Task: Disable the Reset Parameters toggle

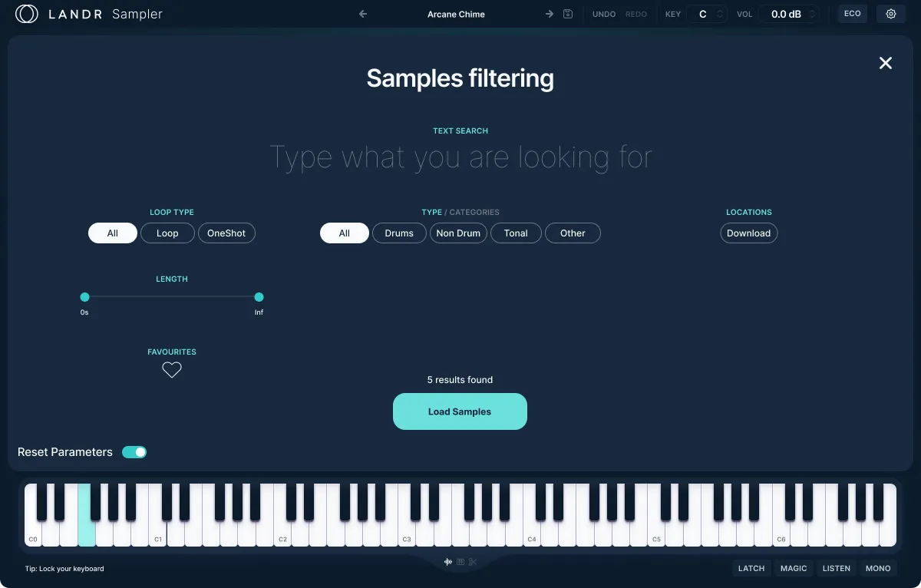Action: pos(134,452)
